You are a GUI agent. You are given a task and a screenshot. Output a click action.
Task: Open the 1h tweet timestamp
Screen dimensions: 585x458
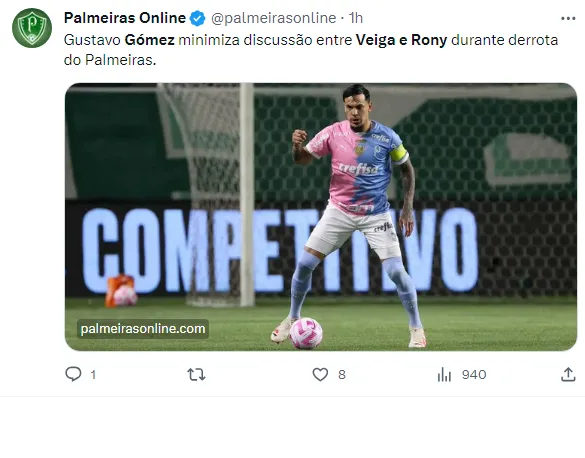(356, 18)
